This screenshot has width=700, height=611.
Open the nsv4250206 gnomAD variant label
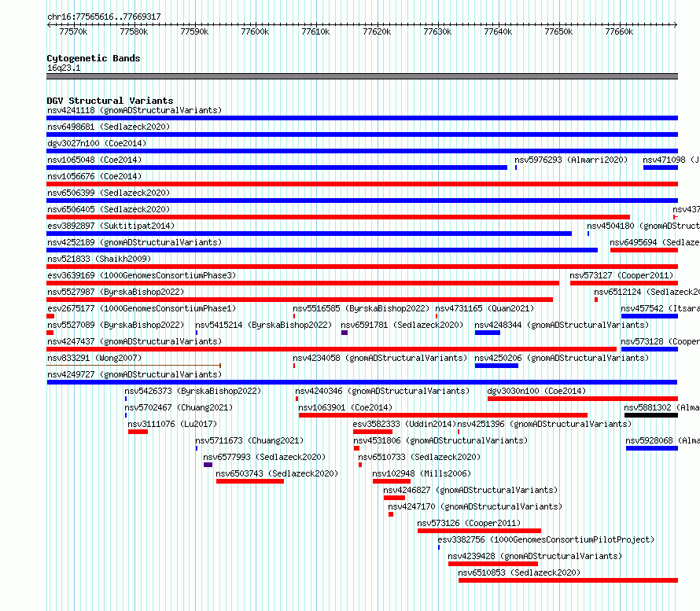562,358
